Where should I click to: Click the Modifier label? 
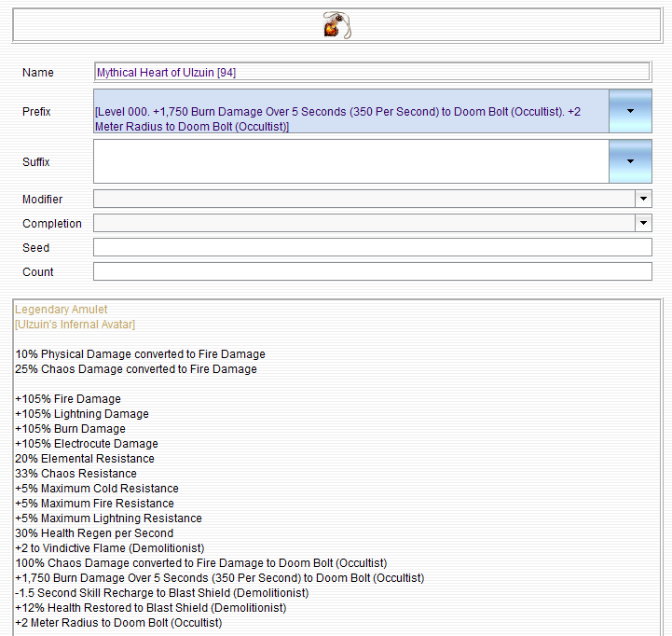(43, 199)
